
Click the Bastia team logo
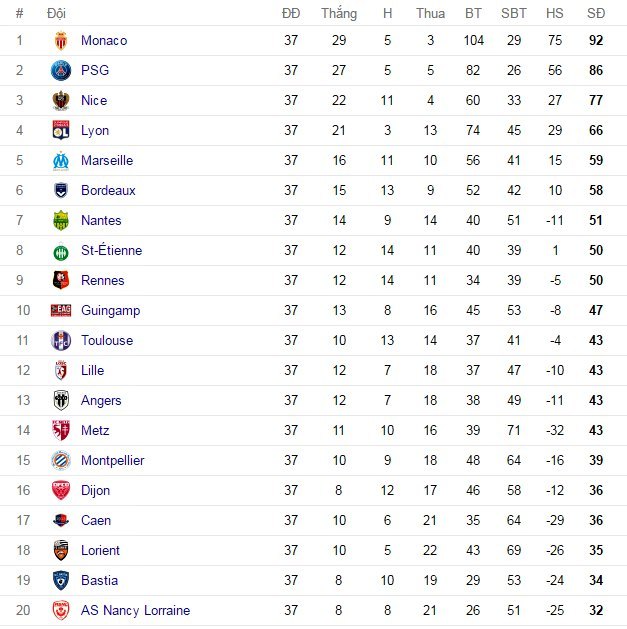61,581
